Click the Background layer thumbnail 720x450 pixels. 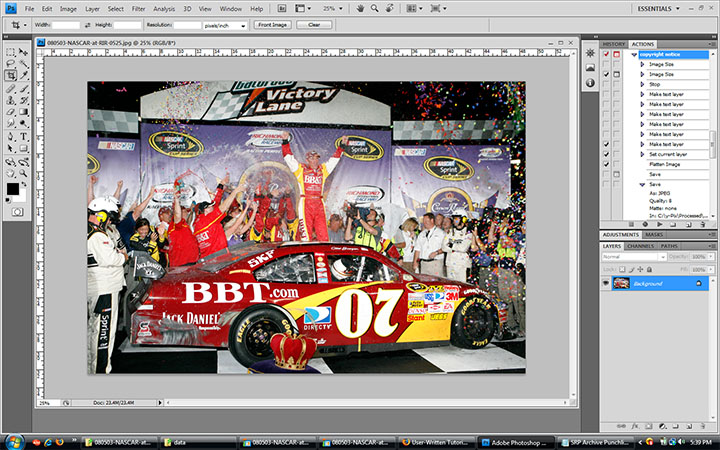click(621, 283)
